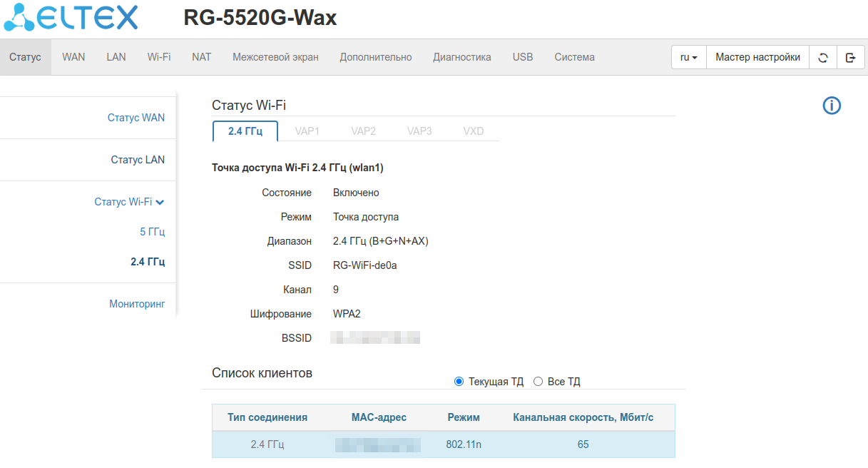868x468 pixels.
Task: Open the 'Межсетевой экран' menu
Action: pyautogui.click(x=275, y=57)
